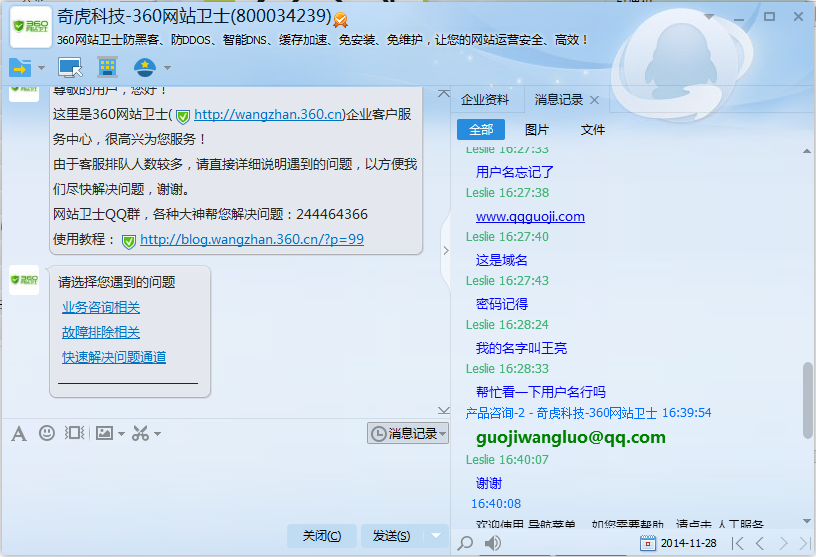
Task: Click the send picture icon
Action: click(x=105, y=433)
